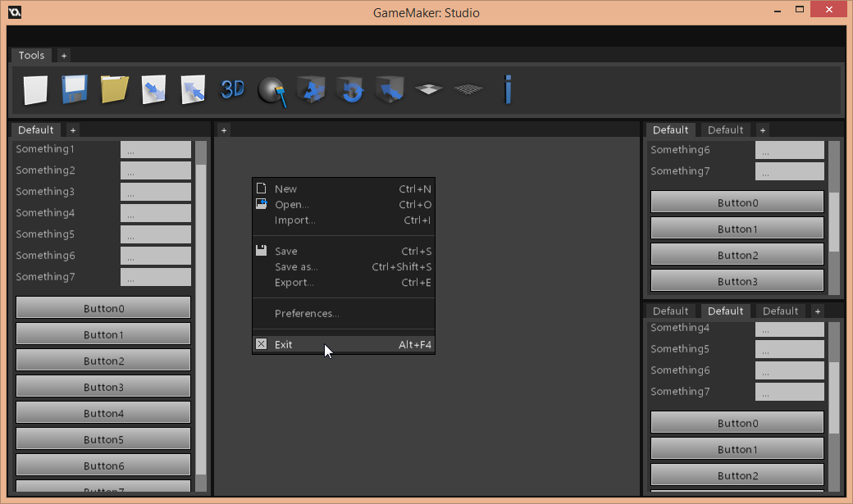The height and width of the screenshot is (504, 853).
Task: Click Button2 in the top-right panel
Action: pos(737,254)
